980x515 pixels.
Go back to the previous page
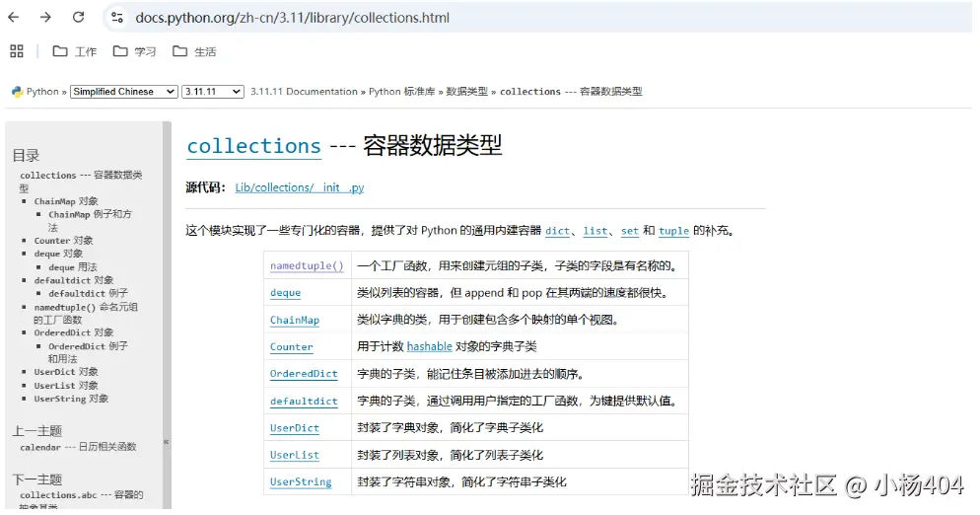[x=13, y=18]
